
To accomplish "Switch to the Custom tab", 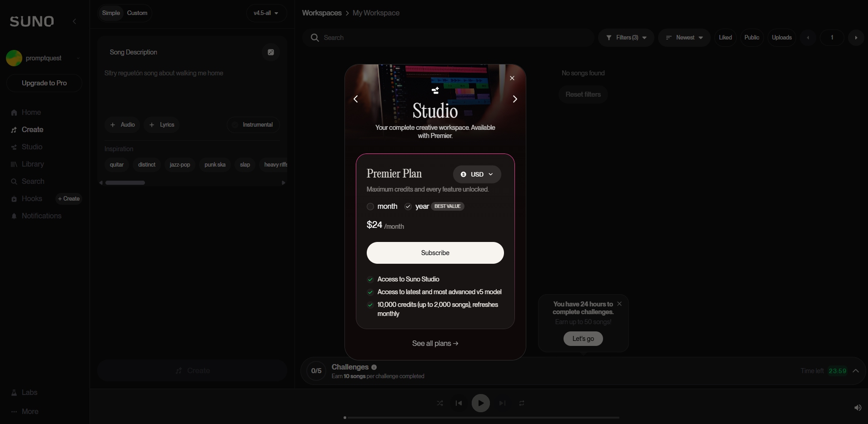I will (x=137, y=13).
